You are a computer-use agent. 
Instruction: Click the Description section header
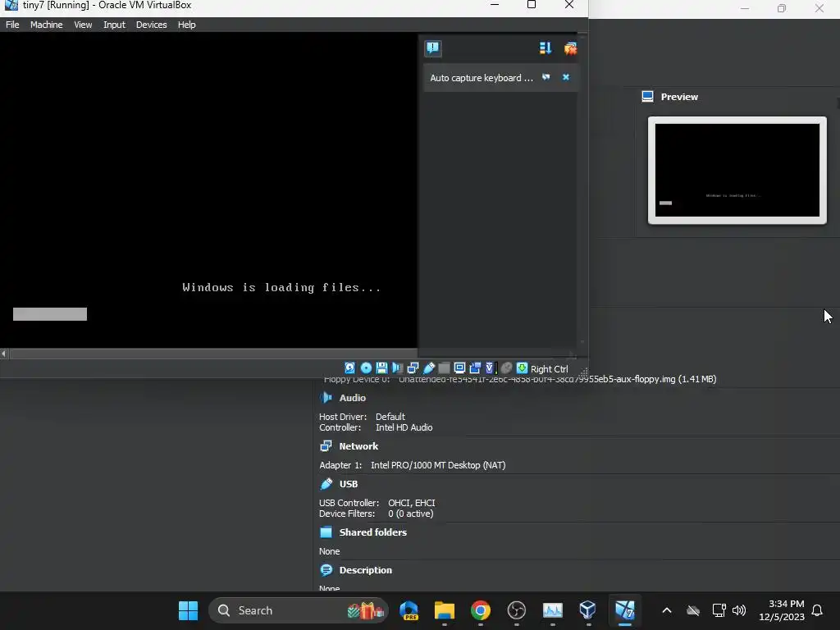365,570
